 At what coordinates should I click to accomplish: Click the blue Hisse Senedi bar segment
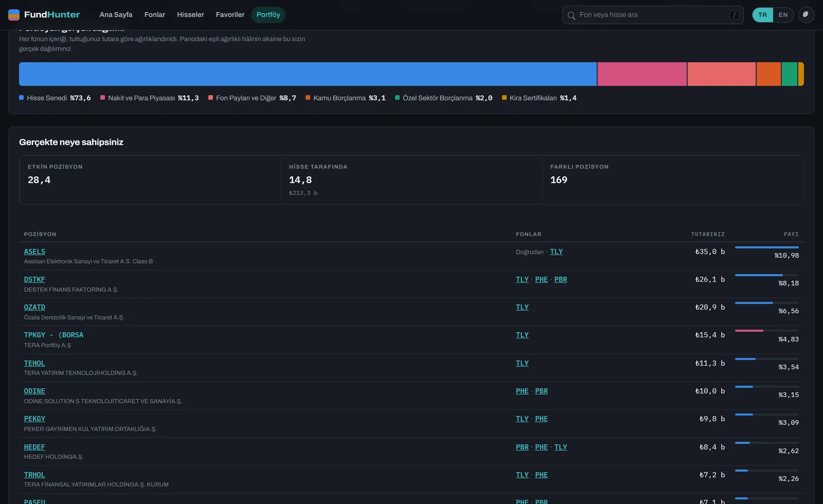coord(308,74)
